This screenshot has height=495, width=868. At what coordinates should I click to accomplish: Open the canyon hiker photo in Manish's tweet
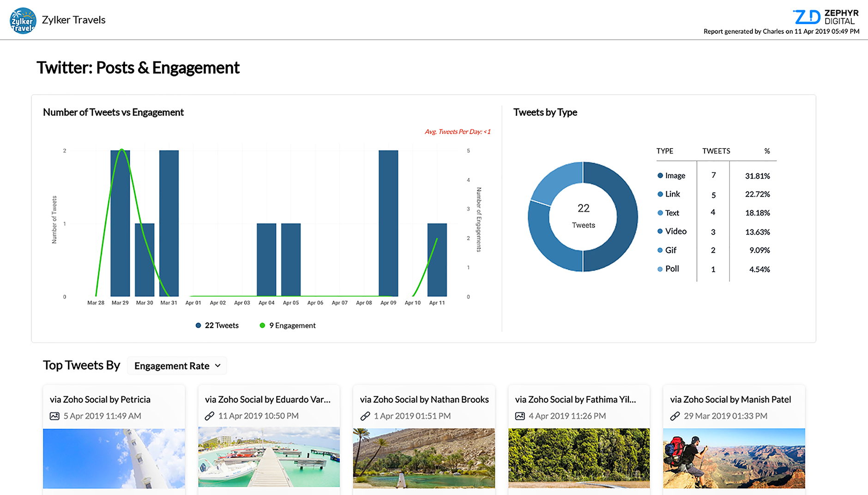[734, 458]
